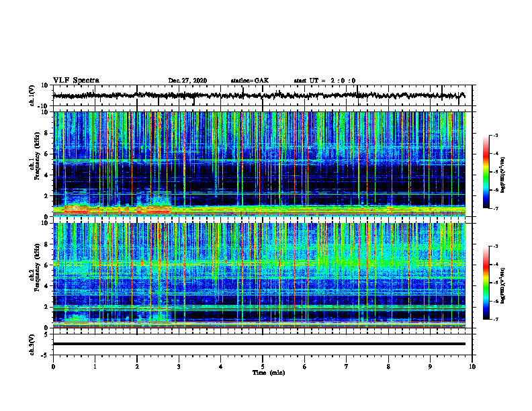Click the "-10" tick on ch.1(V) axis

44,106
